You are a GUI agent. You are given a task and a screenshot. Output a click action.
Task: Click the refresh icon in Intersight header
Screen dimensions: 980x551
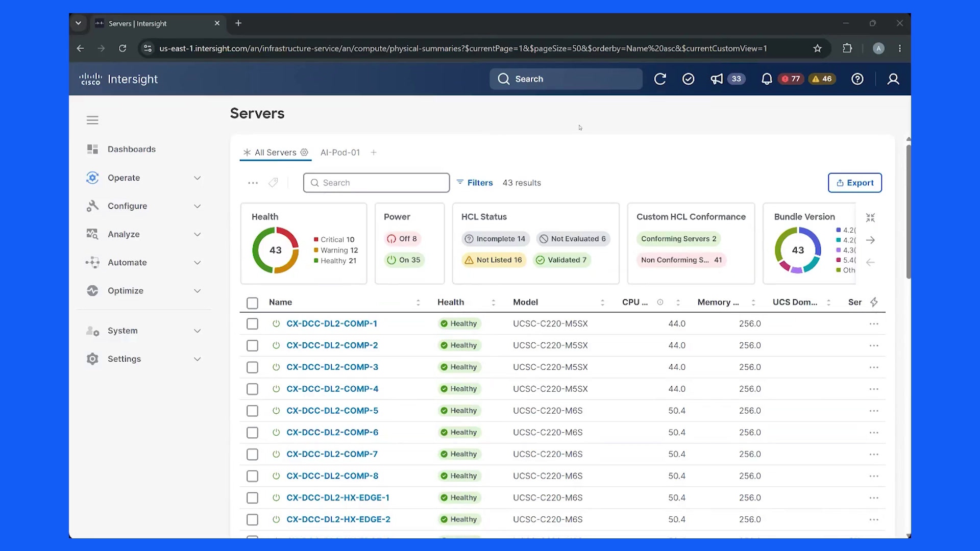pyautogui.click(x=660, y=79)
